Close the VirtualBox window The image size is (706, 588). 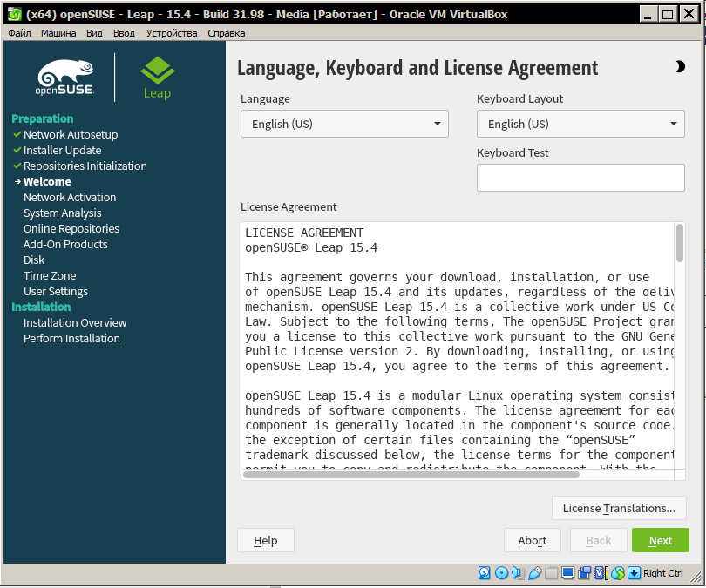point(689,15)
